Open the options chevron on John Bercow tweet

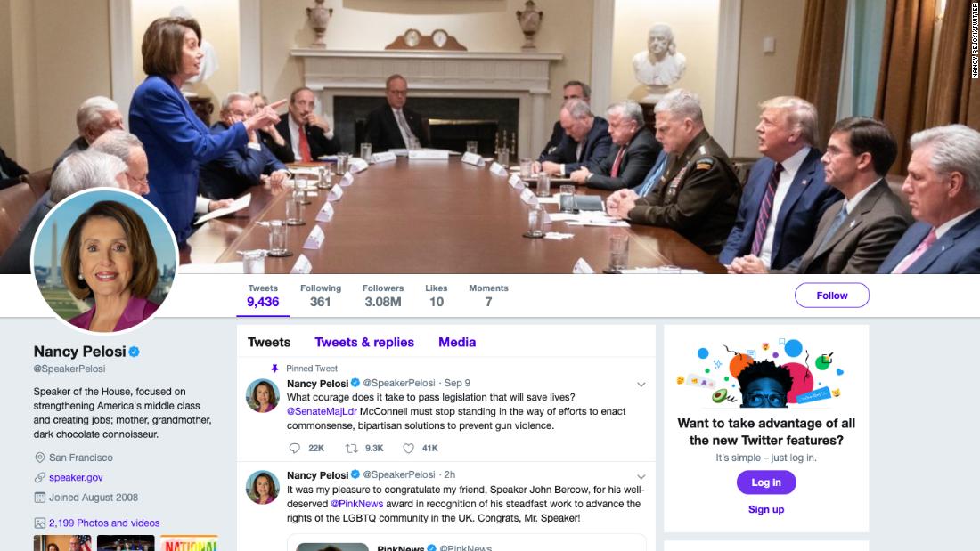(x=641, y=476)
